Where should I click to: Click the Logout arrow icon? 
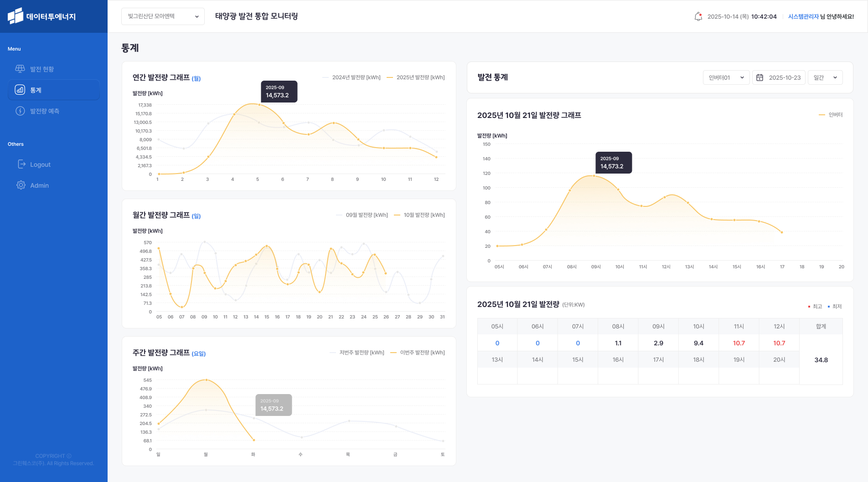click(x=21, y=164)
